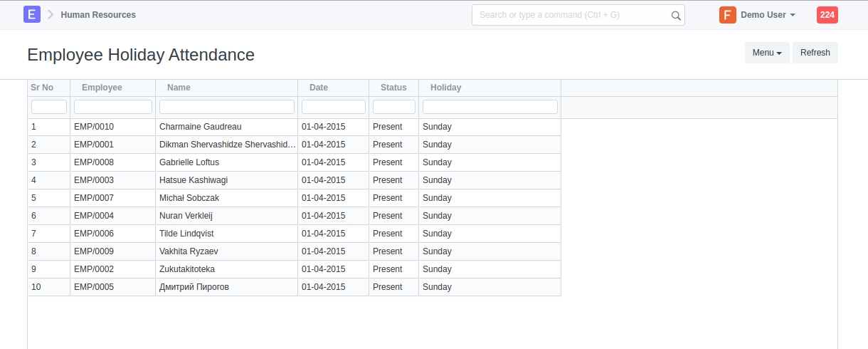Select the Charmaine Gaudreau name cell

(x=201, y=127)
